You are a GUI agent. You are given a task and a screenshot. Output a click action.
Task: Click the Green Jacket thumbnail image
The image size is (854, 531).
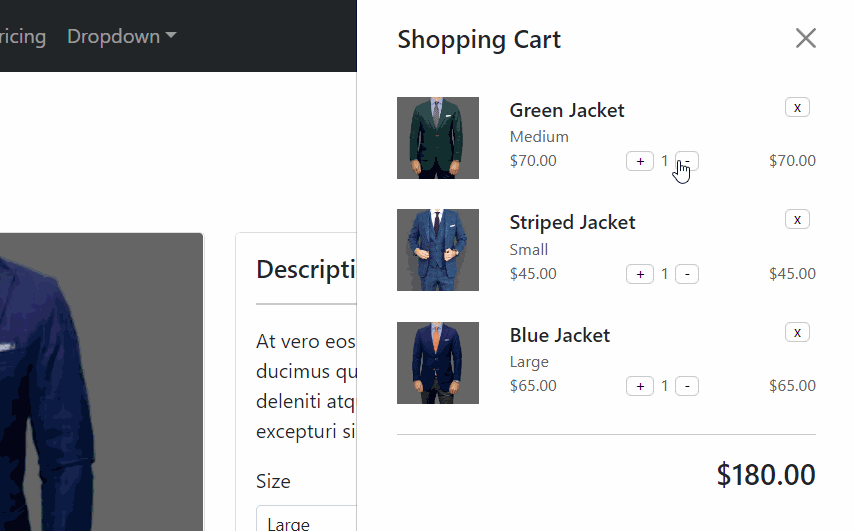point(438,138)
